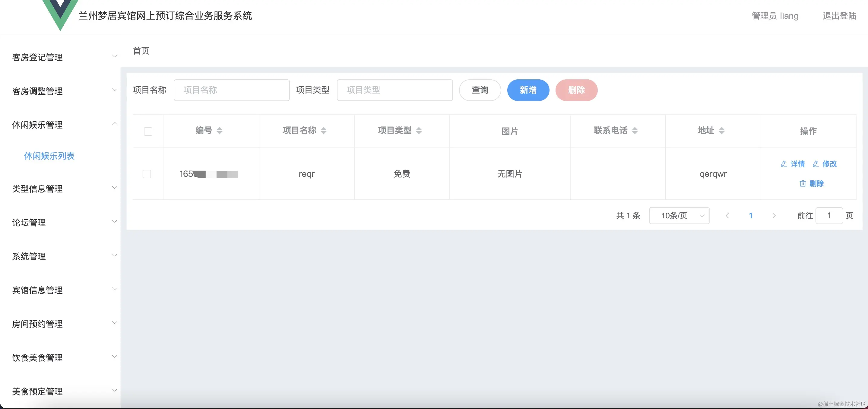Sort the table by 项目类型 column

[419, 131]
